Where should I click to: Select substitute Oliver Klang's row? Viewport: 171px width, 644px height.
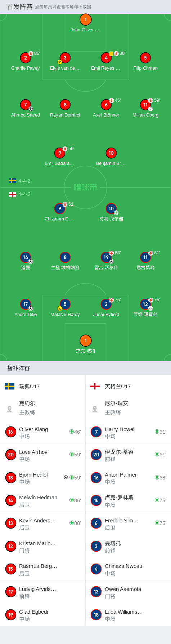tap(42, 432)
